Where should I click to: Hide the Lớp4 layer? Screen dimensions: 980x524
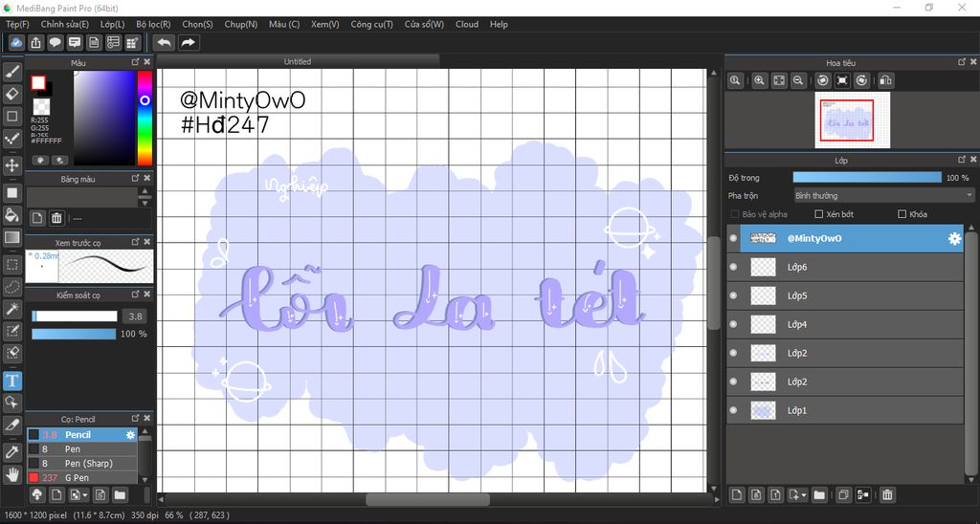pos(733,325)
